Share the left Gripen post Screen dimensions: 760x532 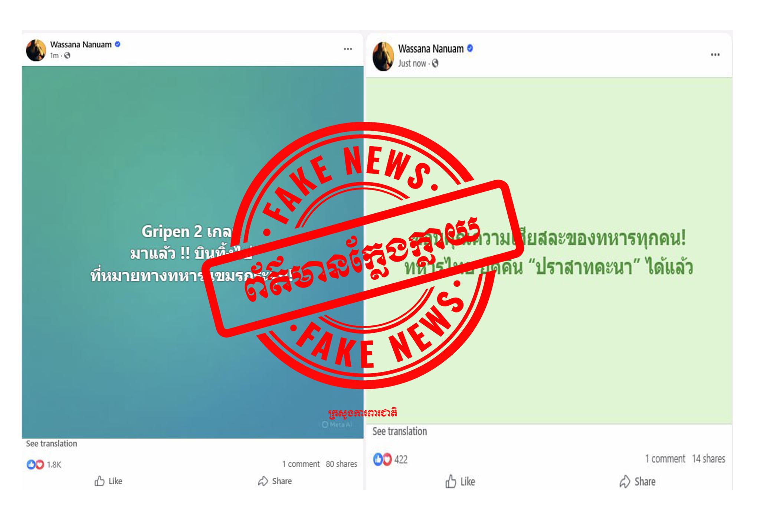(x=275, y=481)
